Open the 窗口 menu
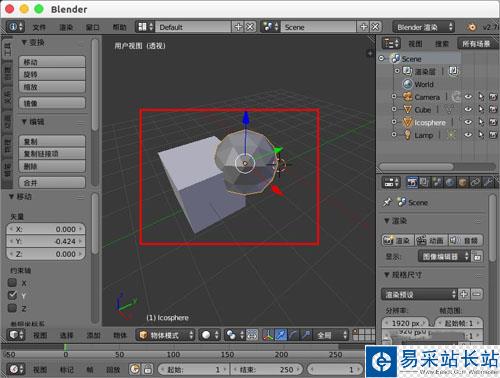 pyautogui.click(x=93, y=27)
